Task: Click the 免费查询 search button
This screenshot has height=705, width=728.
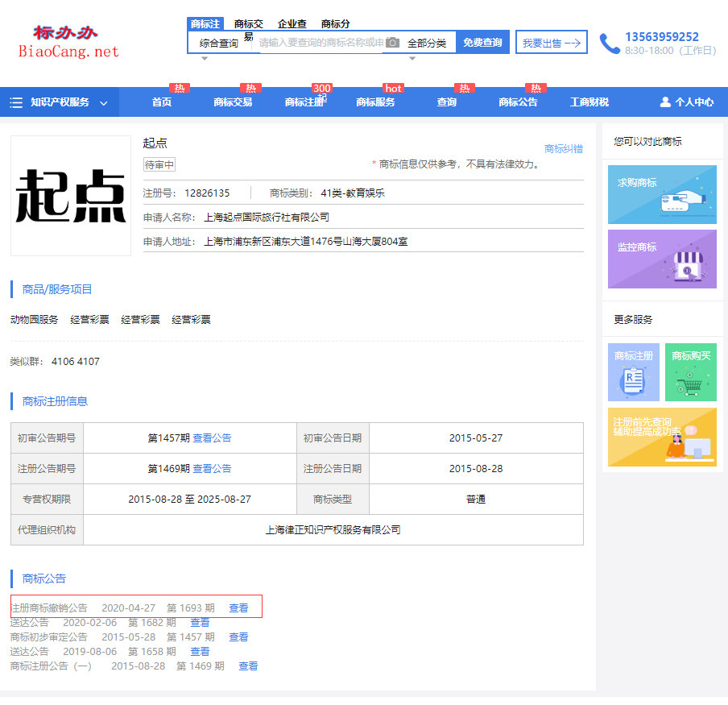Action: click(482, 42)
